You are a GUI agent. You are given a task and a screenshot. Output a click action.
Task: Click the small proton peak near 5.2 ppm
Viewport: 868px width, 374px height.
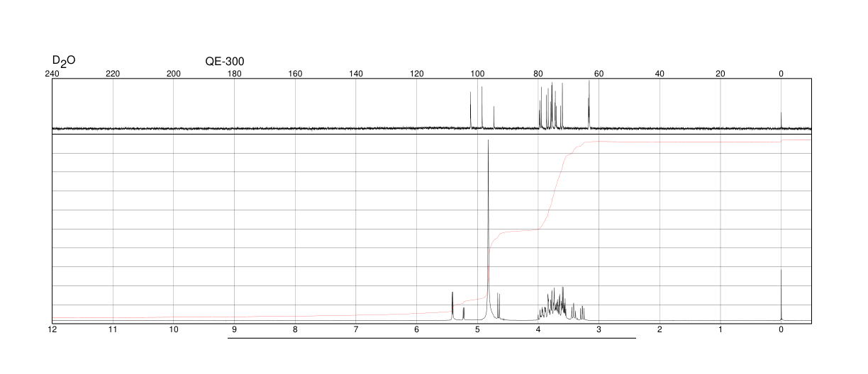point(464,314)
